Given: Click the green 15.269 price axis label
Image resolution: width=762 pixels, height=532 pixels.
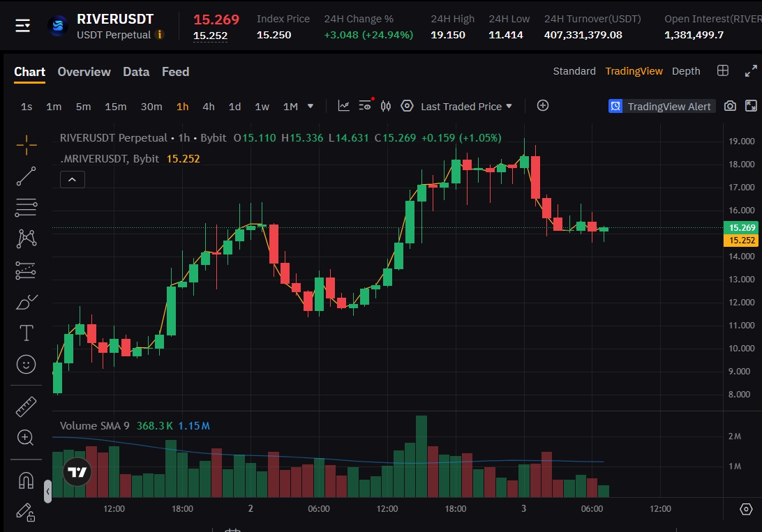Looking at the screenshot, I should point(741,228).
